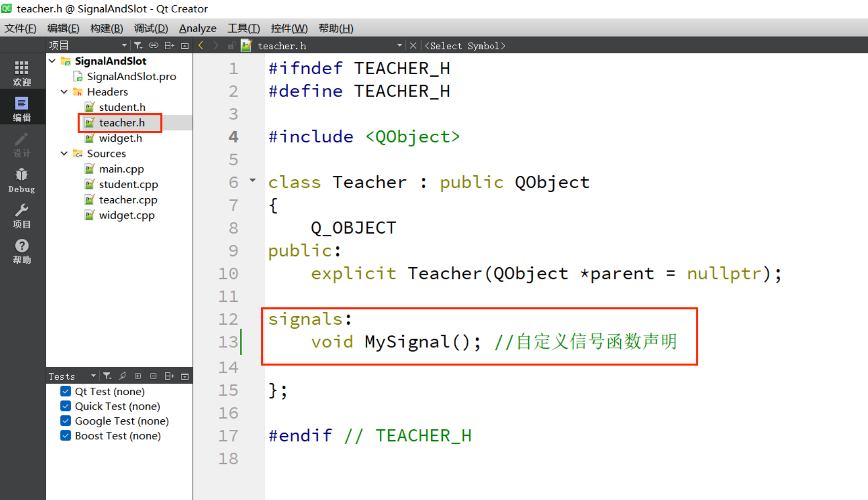Viewport: 868px width, 500px height.
Task: Open the 欢迎 (Welcome) mode
Action: pos(22,73)
